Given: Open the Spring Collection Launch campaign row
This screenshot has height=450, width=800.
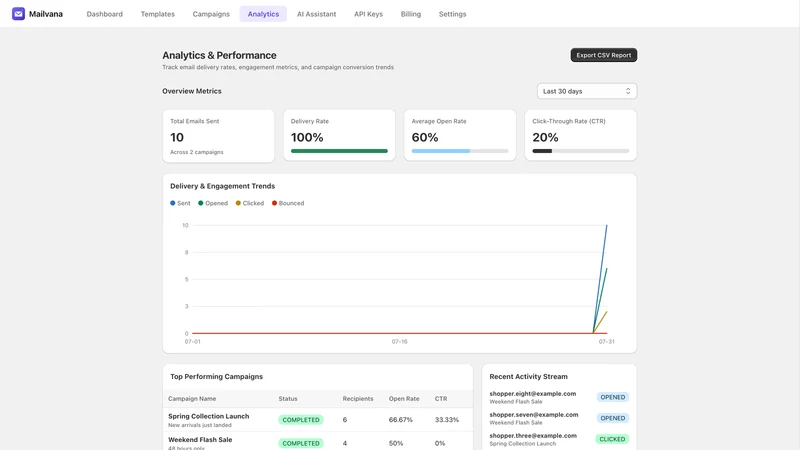Looking at the screenshot, I should (x=317, y=420).
